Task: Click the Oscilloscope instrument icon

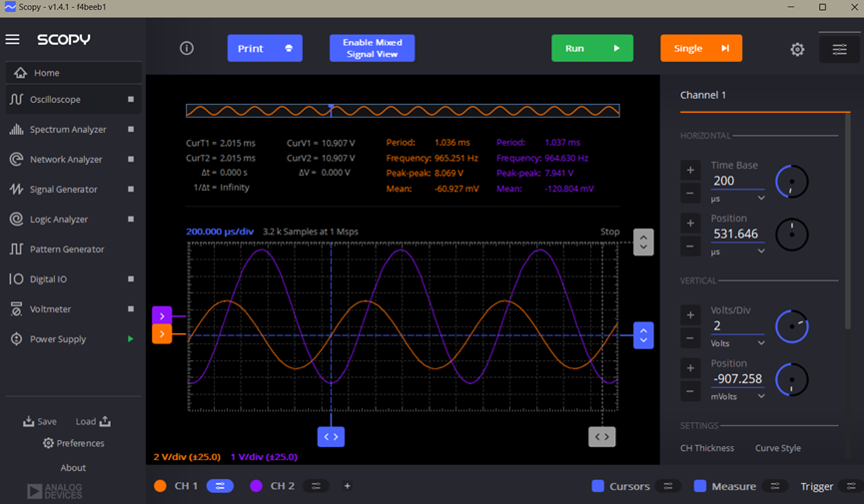Action: (16, 99)
